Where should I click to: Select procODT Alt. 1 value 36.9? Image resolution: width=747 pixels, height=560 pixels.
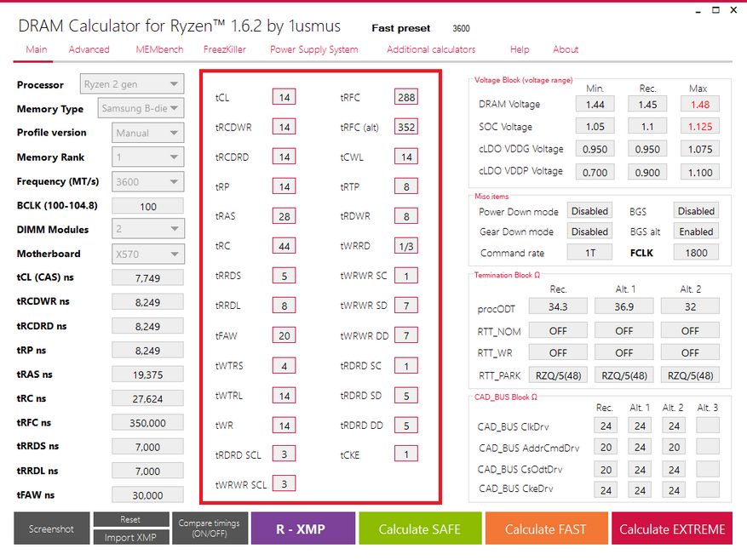(x=624, y=306)
